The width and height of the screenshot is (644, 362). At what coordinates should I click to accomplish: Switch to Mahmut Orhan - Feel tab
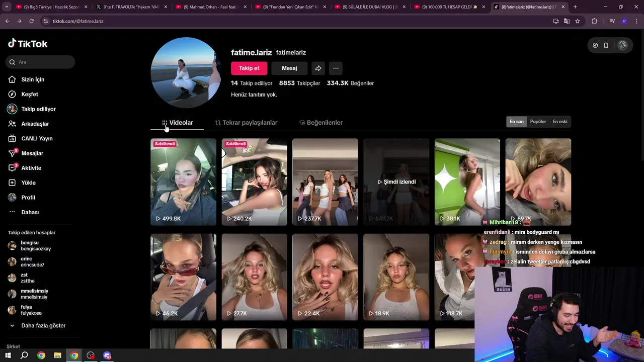[x=210, y=7]
